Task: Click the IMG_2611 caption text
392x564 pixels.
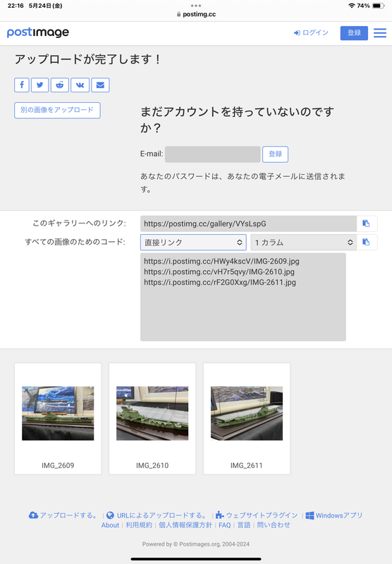Action: 247,465
